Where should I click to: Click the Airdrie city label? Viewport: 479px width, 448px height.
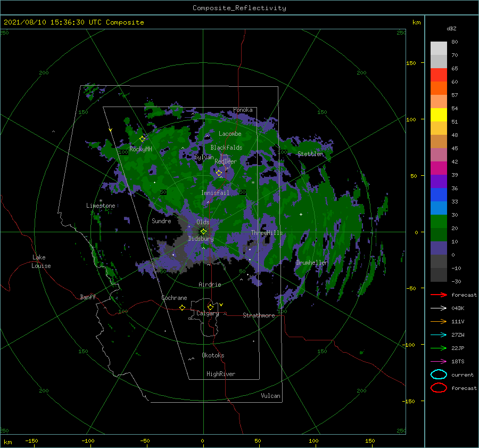click(210, 284)
